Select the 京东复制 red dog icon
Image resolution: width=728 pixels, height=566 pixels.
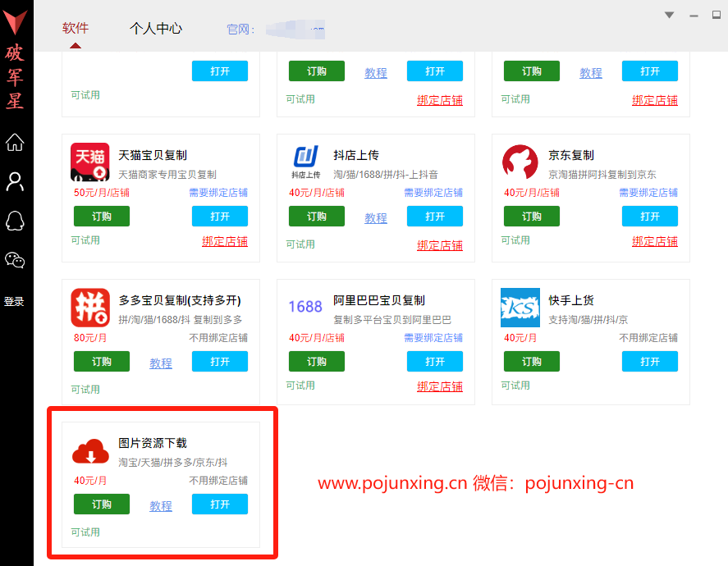tap(520, 162)
